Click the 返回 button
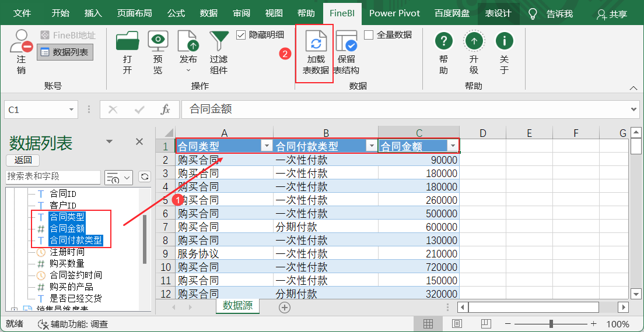The width and height of the screenshot is (644, 332). click(x=23, y=160)
